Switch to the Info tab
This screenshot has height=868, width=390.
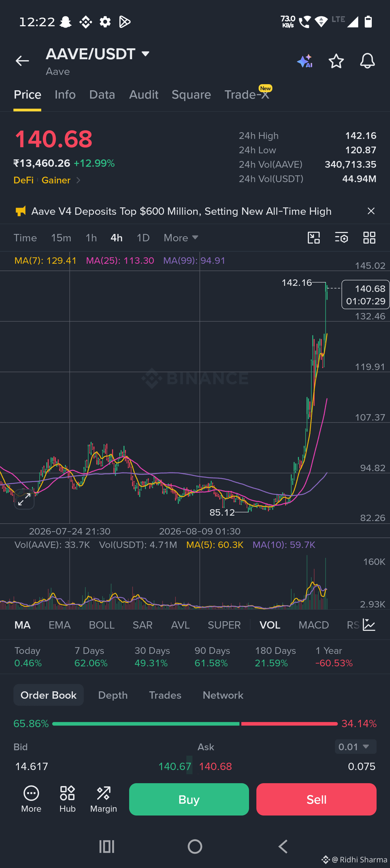click(x=65, y=95)
